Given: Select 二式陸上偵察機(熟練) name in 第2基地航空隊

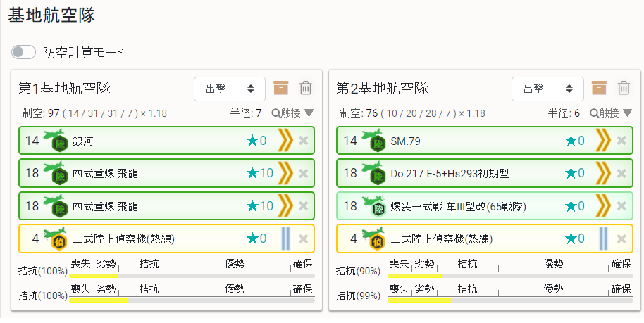Looking at the screenshot, I should pos(442,239).
